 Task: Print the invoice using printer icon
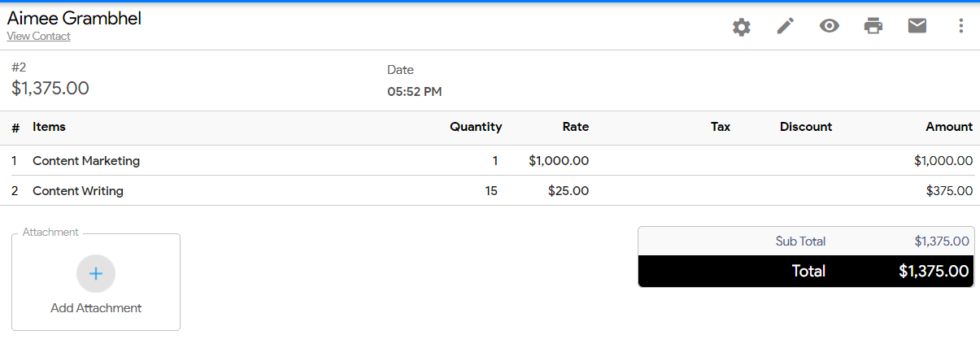(x=873, y=26)
